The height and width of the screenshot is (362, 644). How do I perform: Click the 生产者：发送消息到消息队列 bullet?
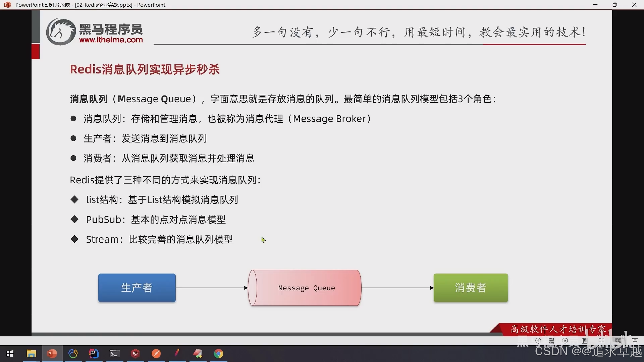point(139,138)
